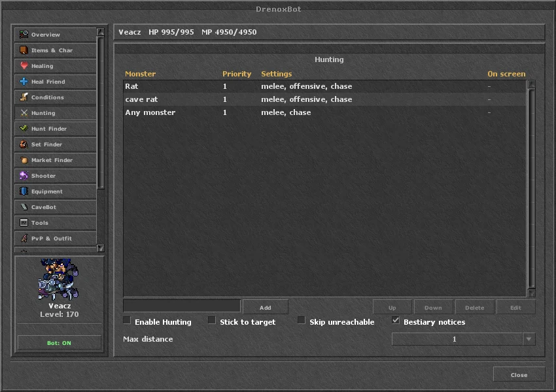Click the Priority column header
Screen dimensions: 556x392
click(237, 74)
